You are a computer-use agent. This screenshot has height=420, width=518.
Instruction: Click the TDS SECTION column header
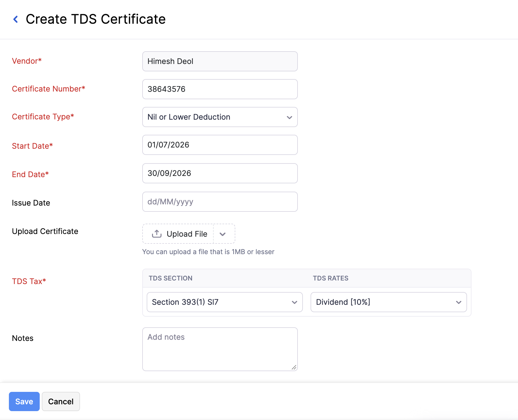point(171,278)
